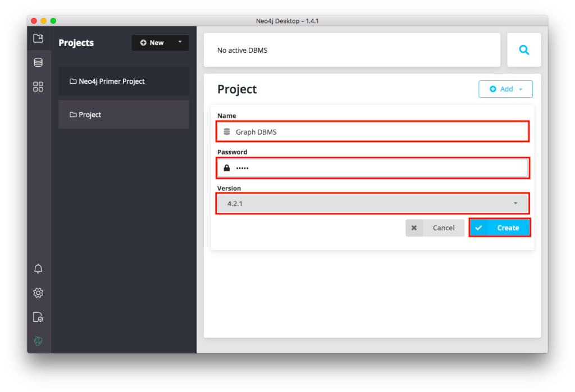Image resolution: width=575 pixels, height=392 pixels.
Task: Open the settings gear icon
Action: coord(38,293)
